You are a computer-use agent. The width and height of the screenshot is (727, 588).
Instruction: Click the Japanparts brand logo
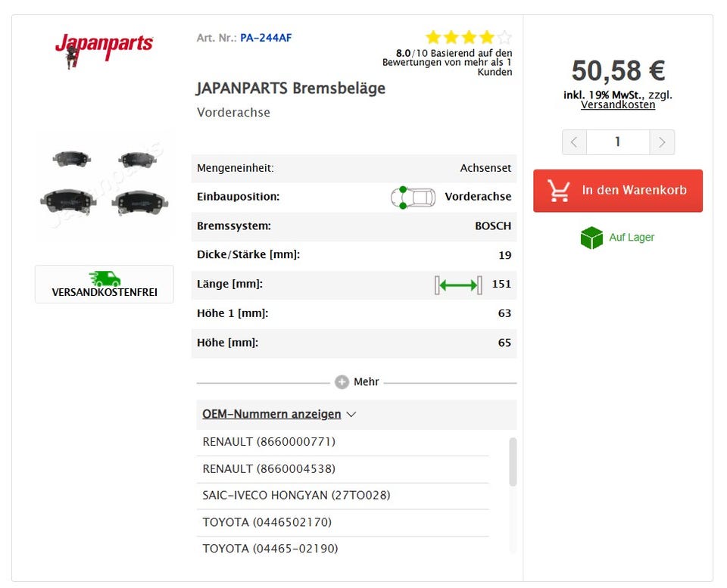tap(104, 50)
